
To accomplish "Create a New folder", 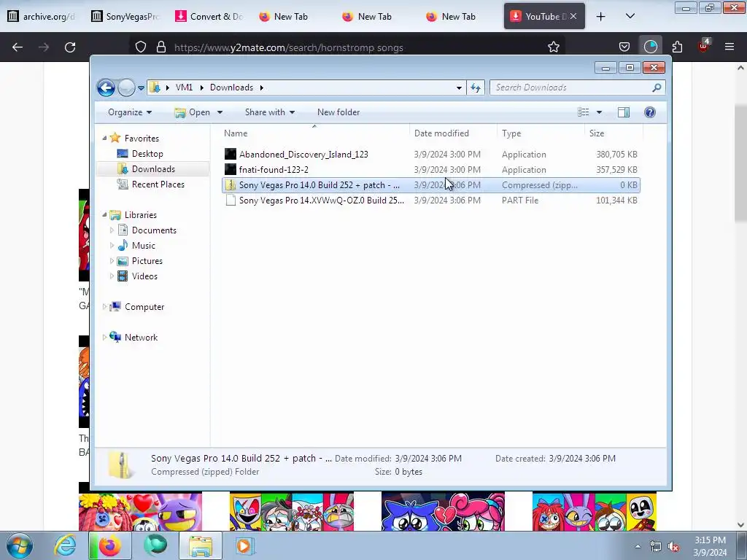I will coord(338,112).
